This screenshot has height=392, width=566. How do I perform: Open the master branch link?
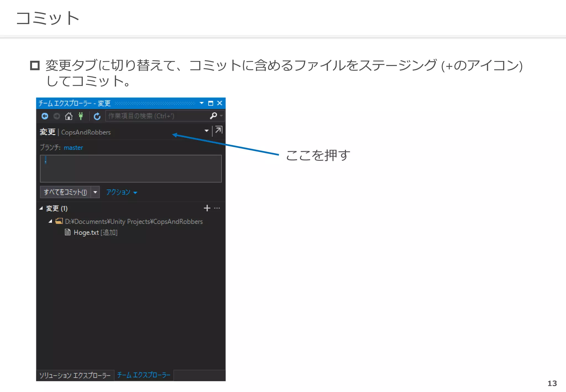[x=73, y=148]
